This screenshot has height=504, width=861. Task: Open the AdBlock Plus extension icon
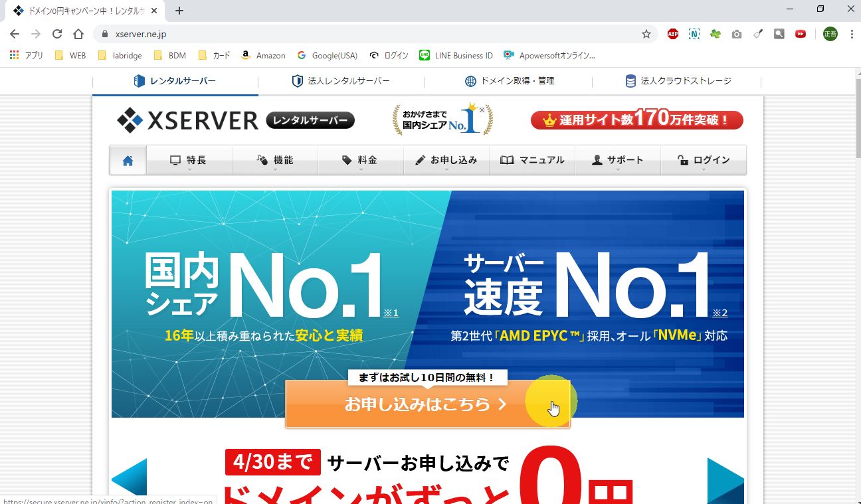pyautogui.click(x=673, y=34)
